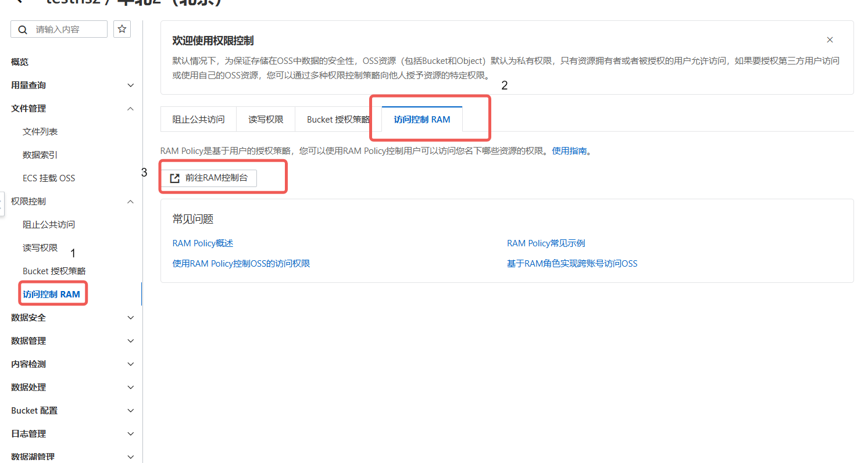Click the external link icon on RAM console button
The height and width of the screenshot is (463, 868).
174,178
